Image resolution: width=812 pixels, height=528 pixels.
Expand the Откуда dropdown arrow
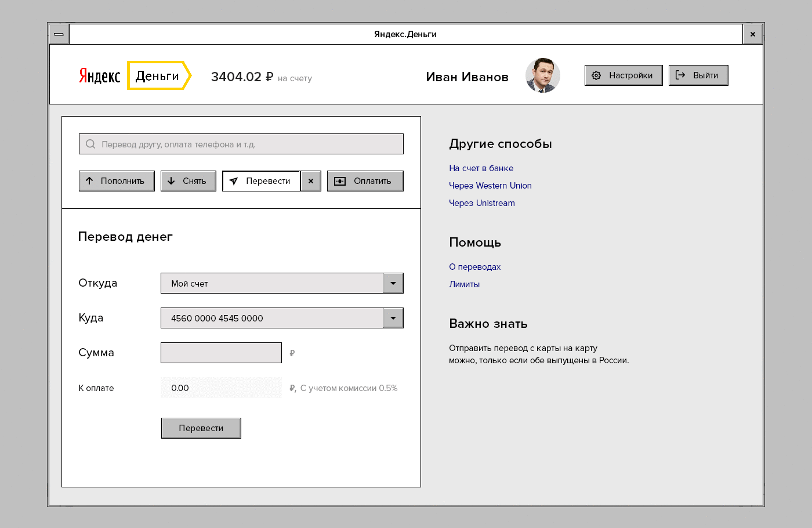click(x=393, y=283)
